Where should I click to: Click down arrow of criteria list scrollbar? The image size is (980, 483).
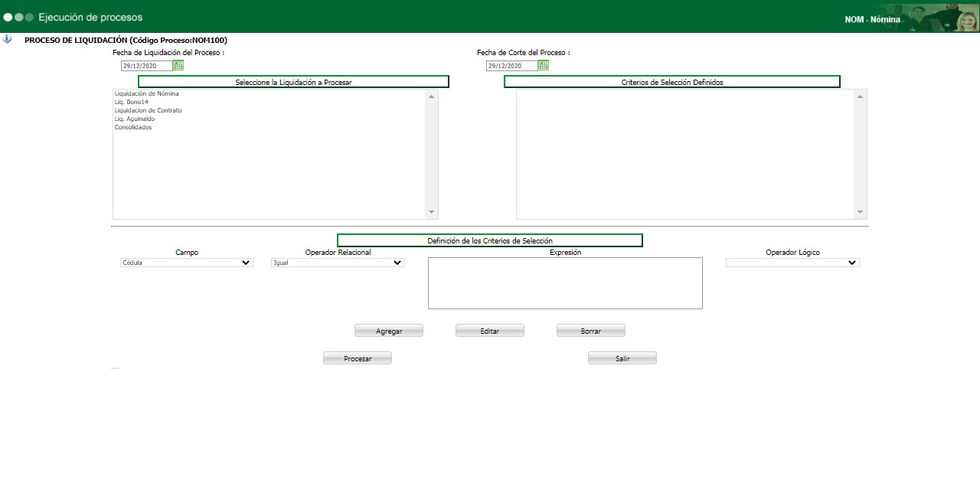click(861, 212)
